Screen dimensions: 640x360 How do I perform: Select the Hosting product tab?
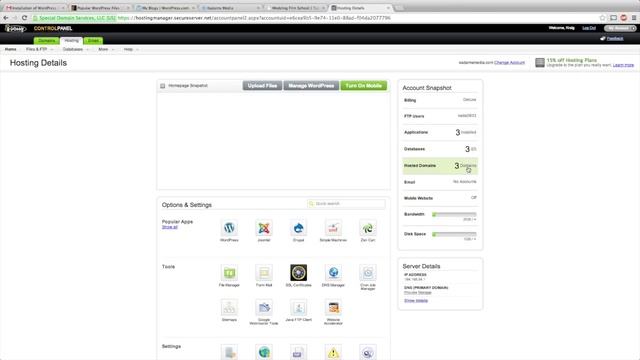tap(71, 40)
